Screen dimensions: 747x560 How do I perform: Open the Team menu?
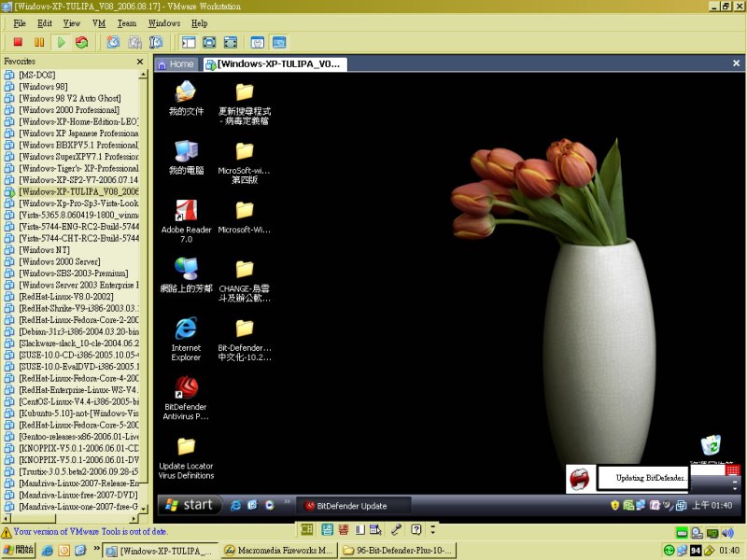pyautogui.click(x=126, y=22)
